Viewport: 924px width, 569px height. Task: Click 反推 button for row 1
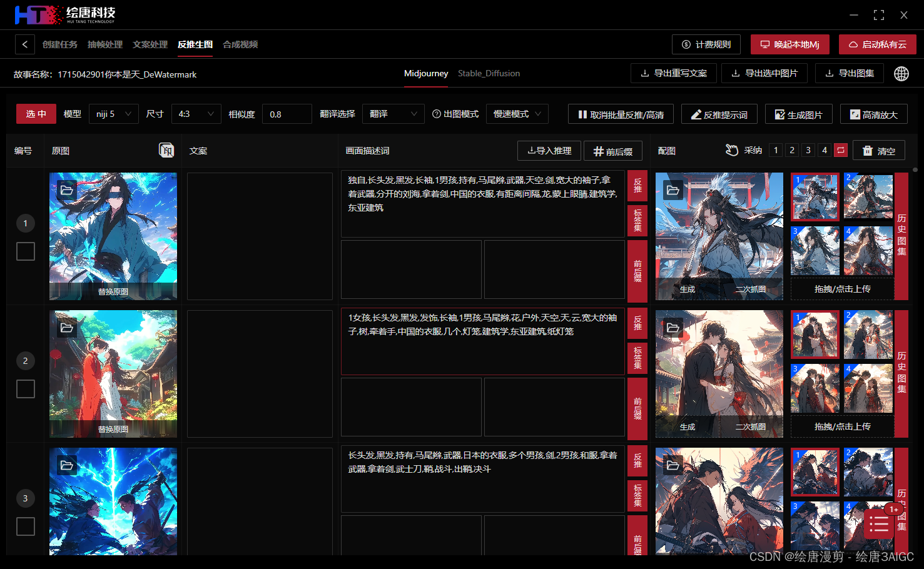pos(637,186)
